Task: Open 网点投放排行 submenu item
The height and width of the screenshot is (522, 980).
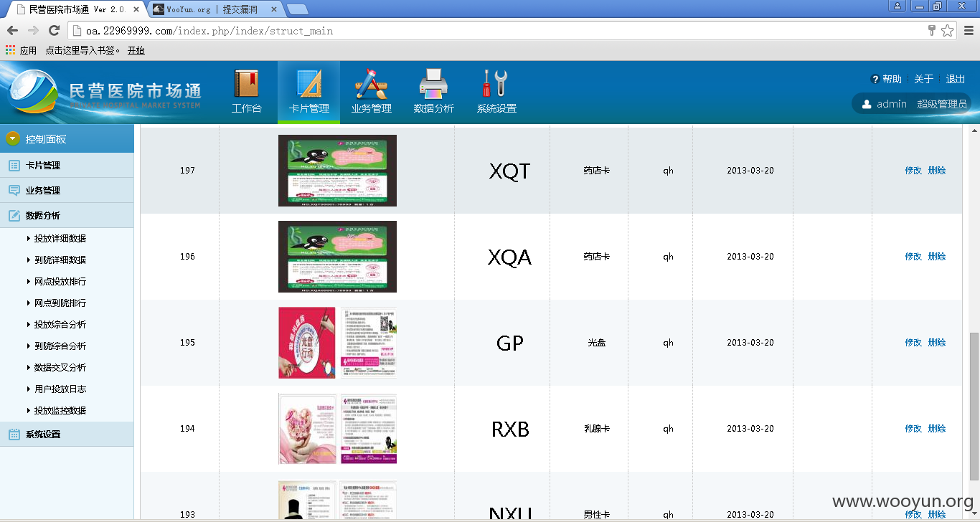Action: (x=60, y=281)
